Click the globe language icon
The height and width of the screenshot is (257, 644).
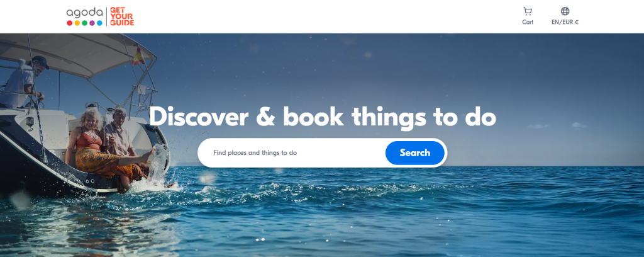[565, 11]
